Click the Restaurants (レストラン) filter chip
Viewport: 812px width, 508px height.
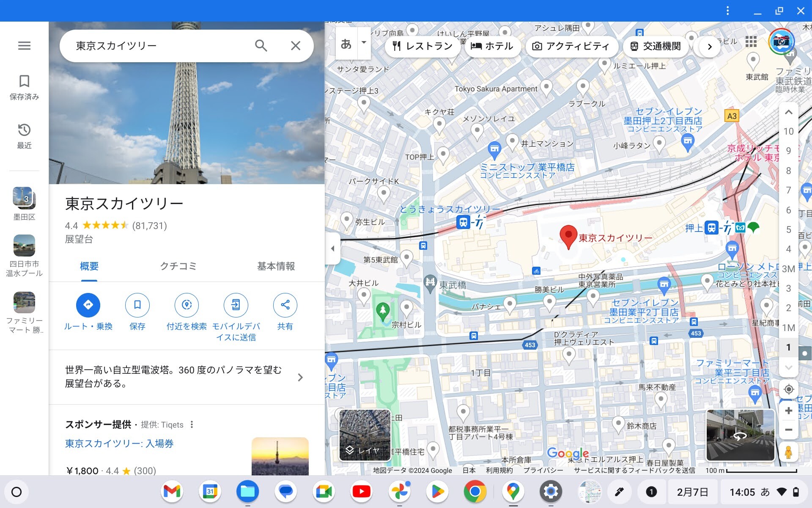coord(422,46)
